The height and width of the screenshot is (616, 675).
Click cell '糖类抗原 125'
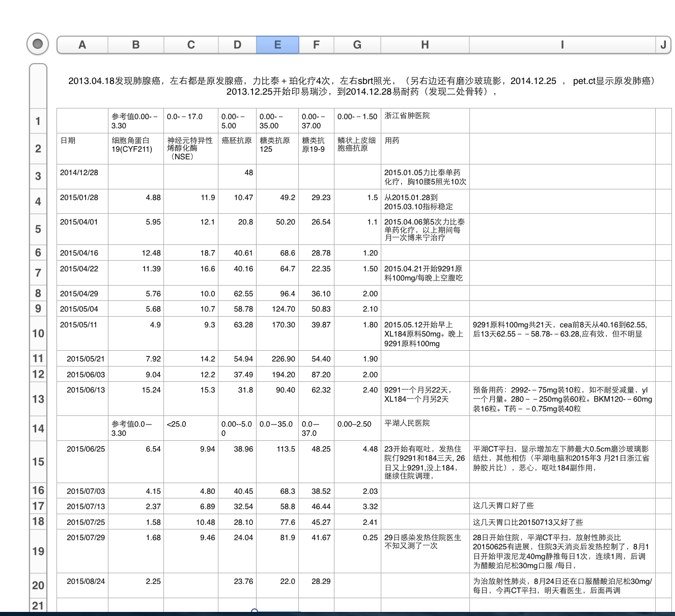pos(277,149)
